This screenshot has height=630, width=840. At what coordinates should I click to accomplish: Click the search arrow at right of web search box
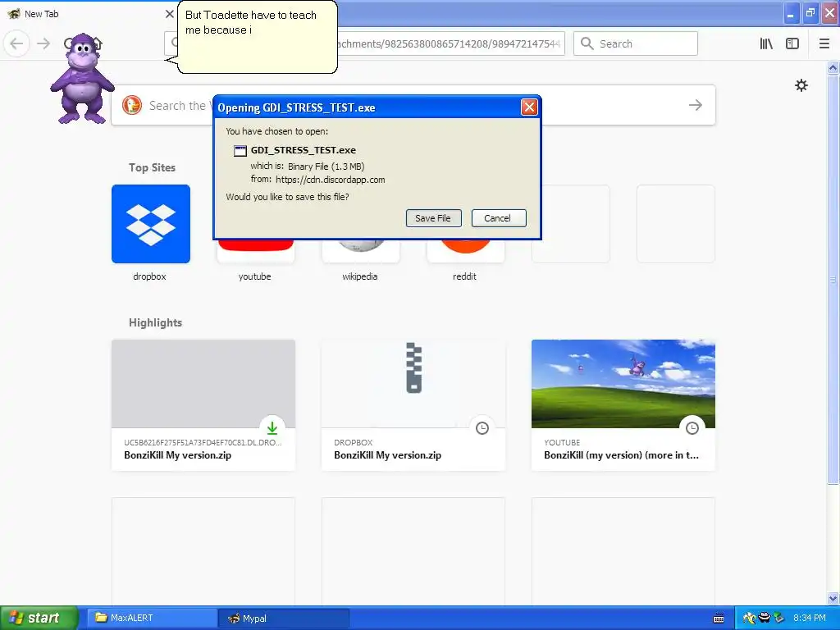696,105
